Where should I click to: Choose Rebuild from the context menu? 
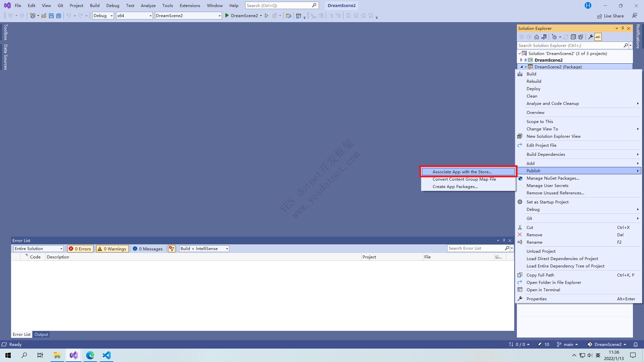(x=579, y=81)
